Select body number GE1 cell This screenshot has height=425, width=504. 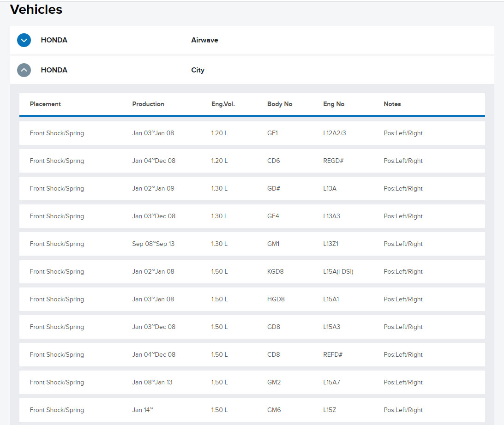point(273,133)
